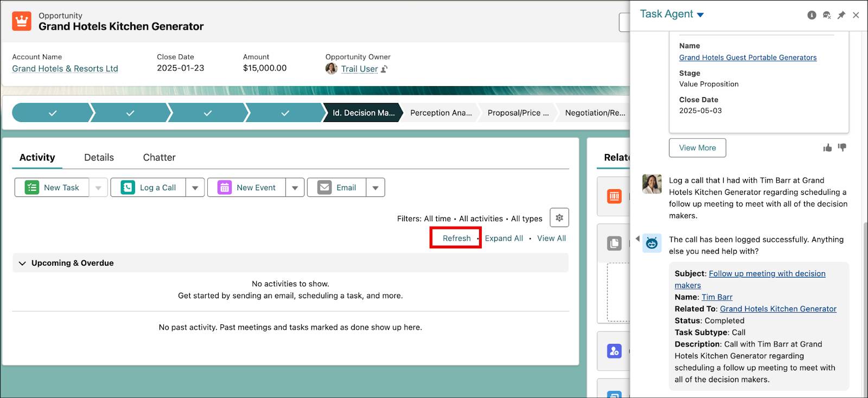This screenshot has width=868, height=398.
Task: Collapse the small arrow beside bot reply
Action: 637,239
